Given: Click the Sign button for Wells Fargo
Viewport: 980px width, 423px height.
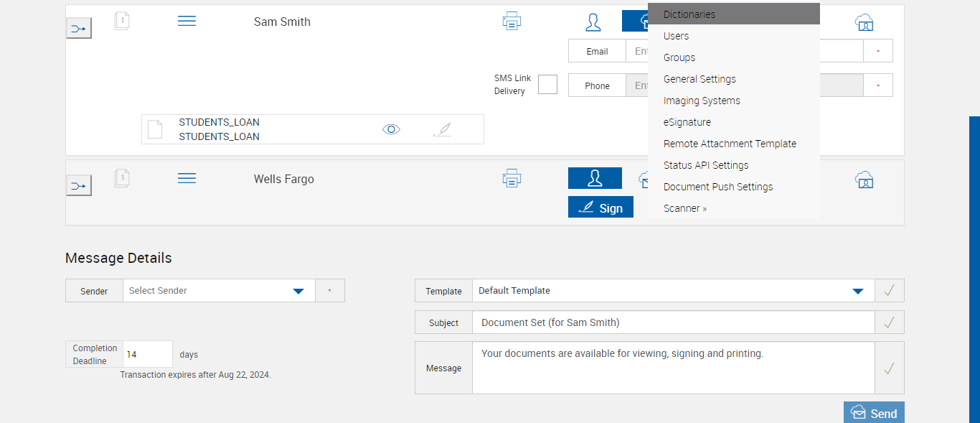Looking at the screenshot, I should (x=600, y=208).
